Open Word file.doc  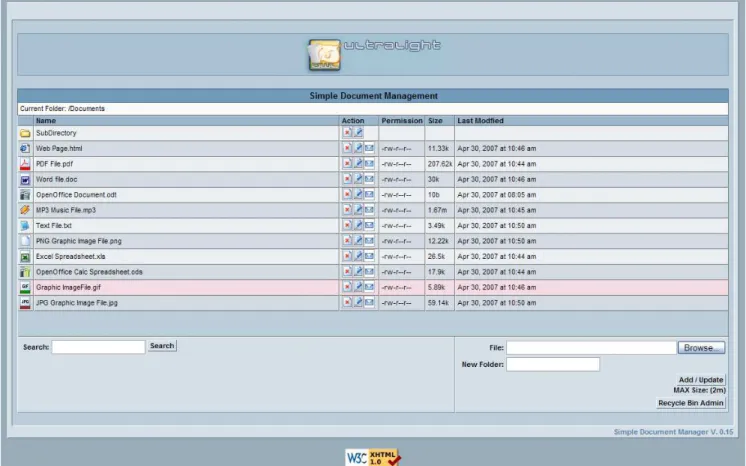(57, 179)
